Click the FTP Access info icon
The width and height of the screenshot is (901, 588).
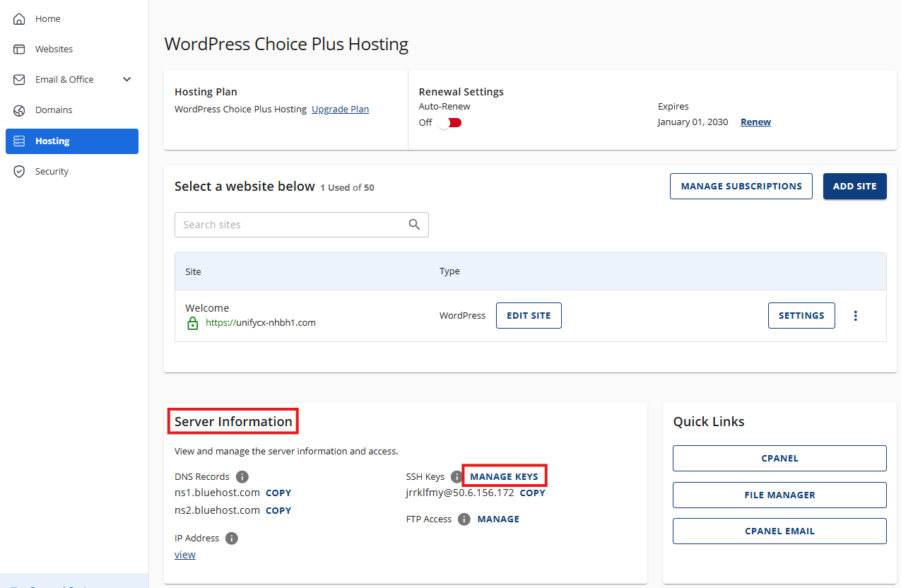[x=464, y=519]
